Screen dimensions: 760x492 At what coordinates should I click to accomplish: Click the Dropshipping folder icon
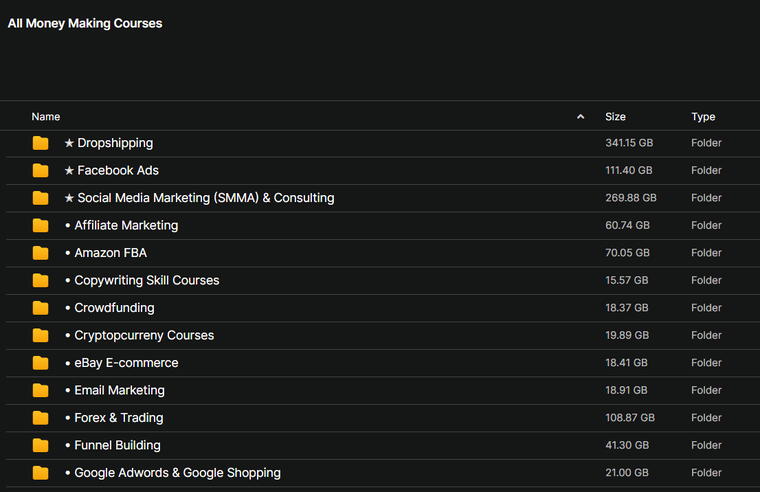point(40,143)
